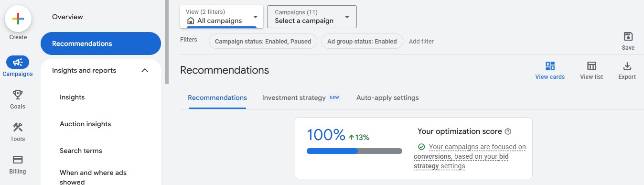Switch to the Recommendations tab
Screen dimensions: 644x185
(x=217, y=98)
